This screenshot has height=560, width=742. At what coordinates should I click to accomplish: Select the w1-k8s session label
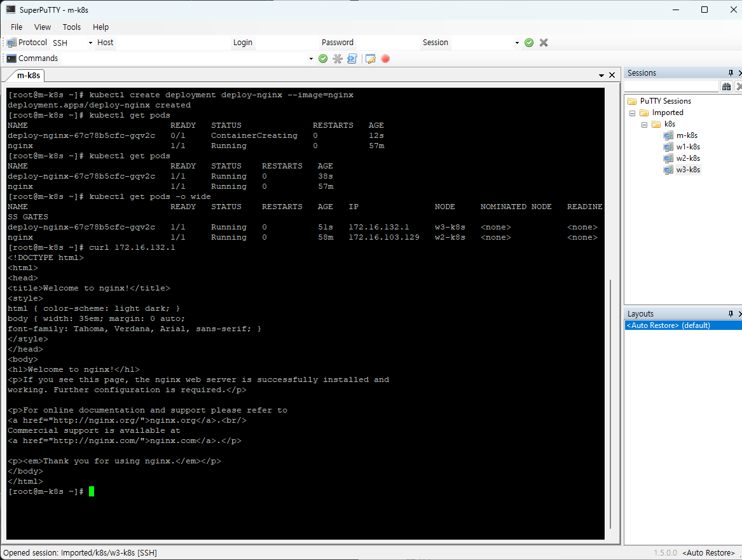(x=688, y=147)
